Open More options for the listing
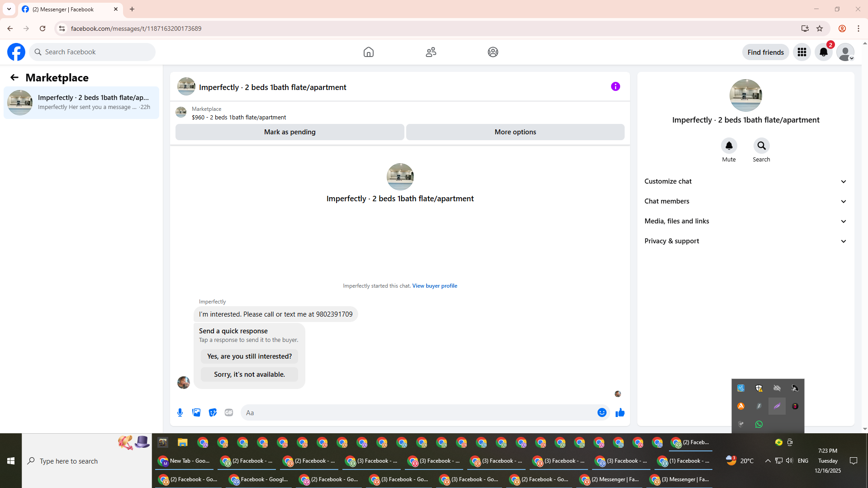 515,132
